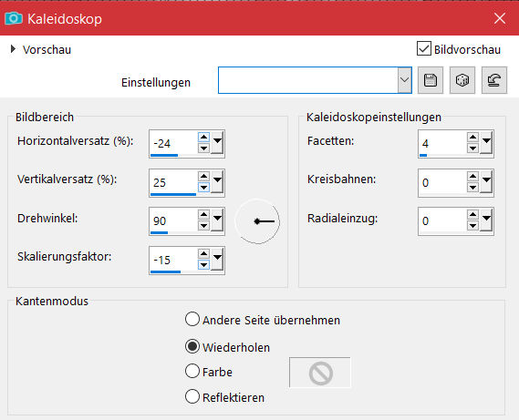
Task: Open the Einstellungen presets dropdown
Action: tap(404, 80)
